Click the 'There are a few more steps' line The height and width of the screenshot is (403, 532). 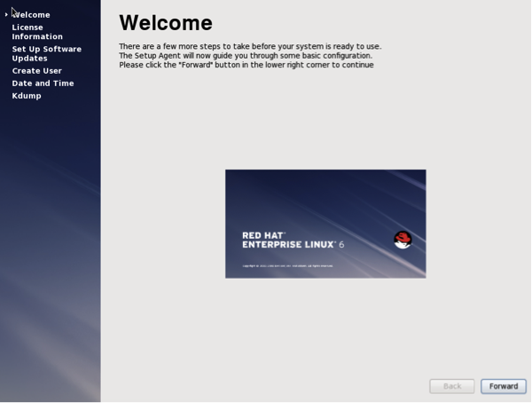(x=250, y=46)
